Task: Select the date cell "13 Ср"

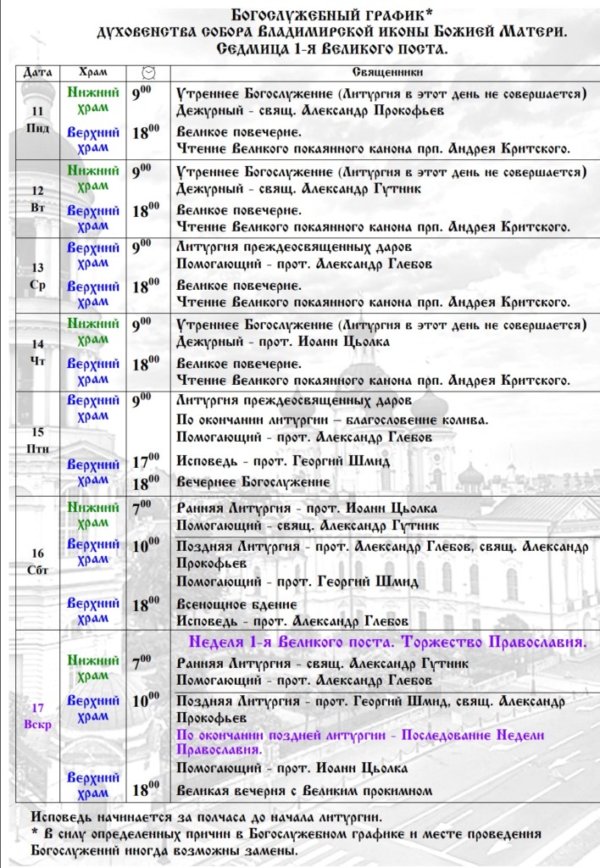Action: pos(37,276)
